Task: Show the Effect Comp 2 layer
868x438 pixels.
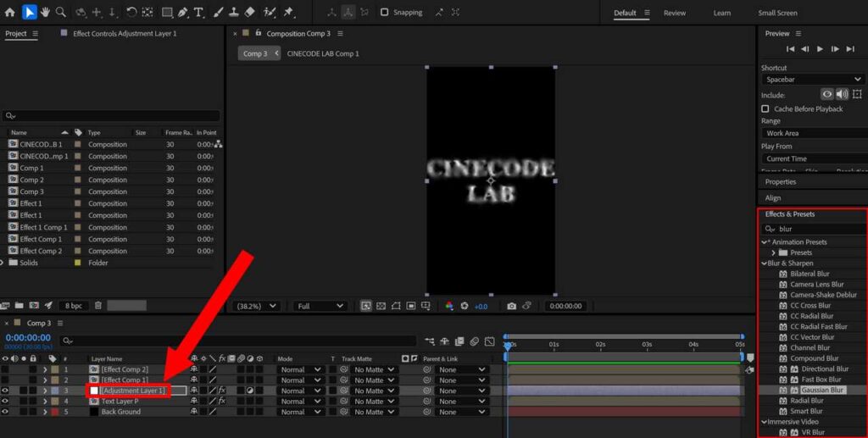Action: pos(5,369)
